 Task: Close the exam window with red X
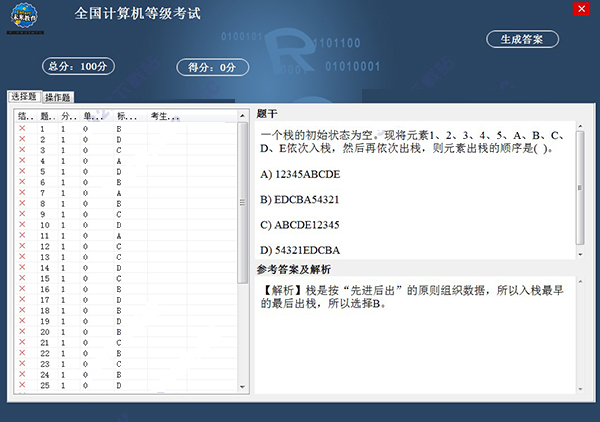point(582,9)
